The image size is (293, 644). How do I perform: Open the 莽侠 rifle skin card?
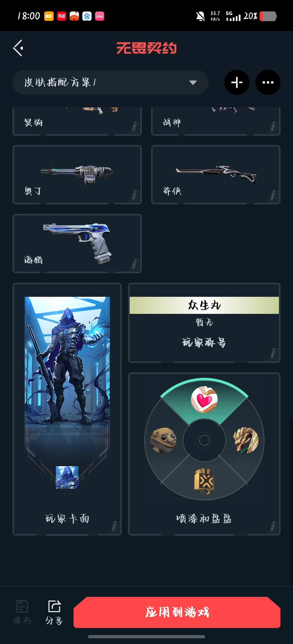point(216,175)
